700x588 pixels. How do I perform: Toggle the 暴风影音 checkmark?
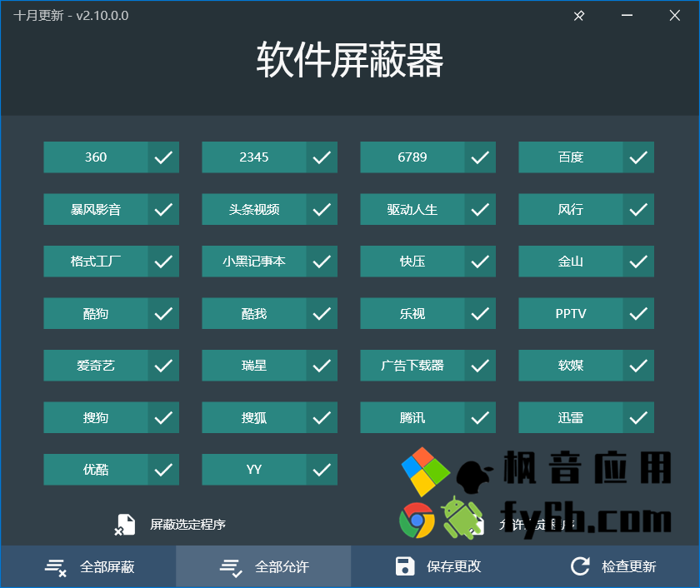point(163,209)
